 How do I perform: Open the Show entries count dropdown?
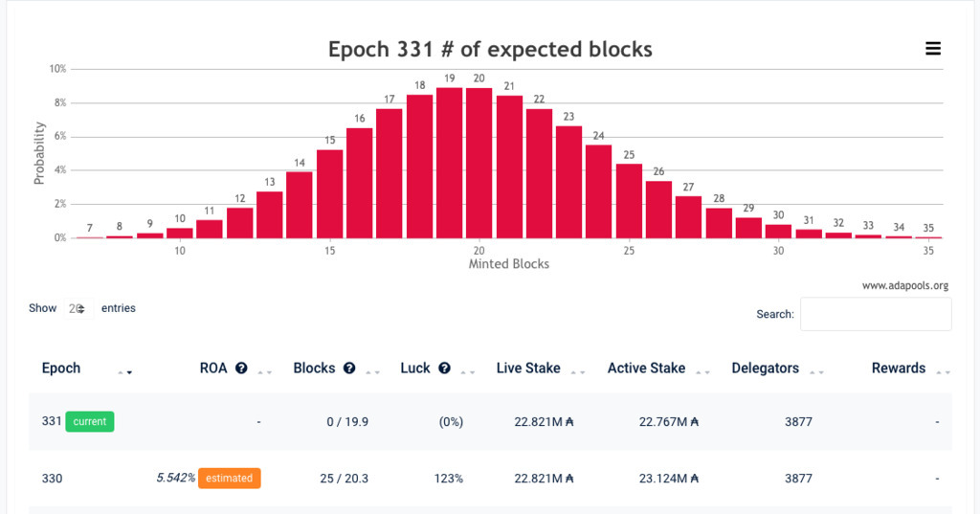[x=78, y=308]
